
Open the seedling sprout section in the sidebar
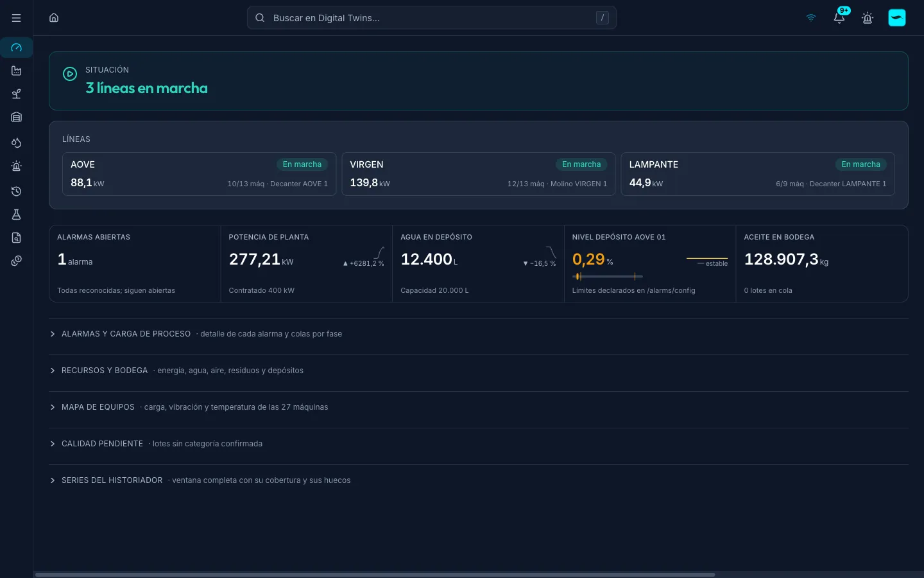click(17, 94)
